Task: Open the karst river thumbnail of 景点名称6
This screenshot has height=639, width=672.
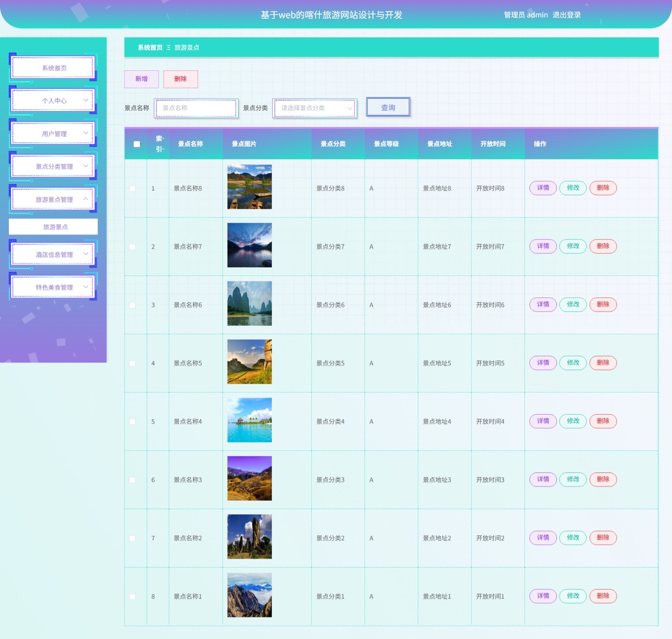Action: [250, 303]
